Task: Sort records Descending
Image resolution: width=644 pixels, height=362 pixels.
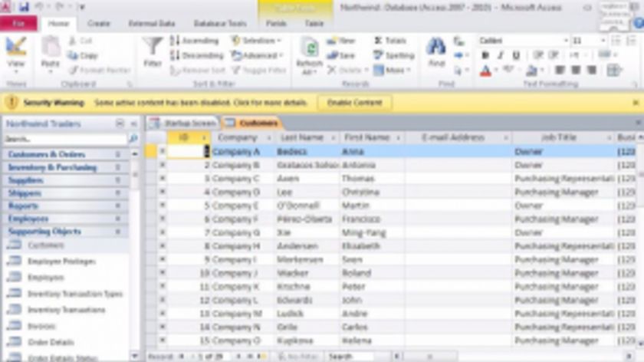Action: click(197, 55)
